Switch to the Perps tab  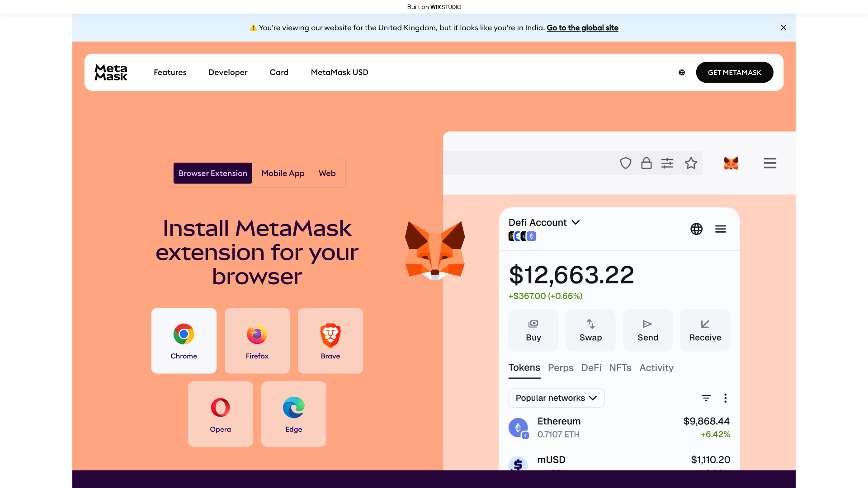pos(561,368)
